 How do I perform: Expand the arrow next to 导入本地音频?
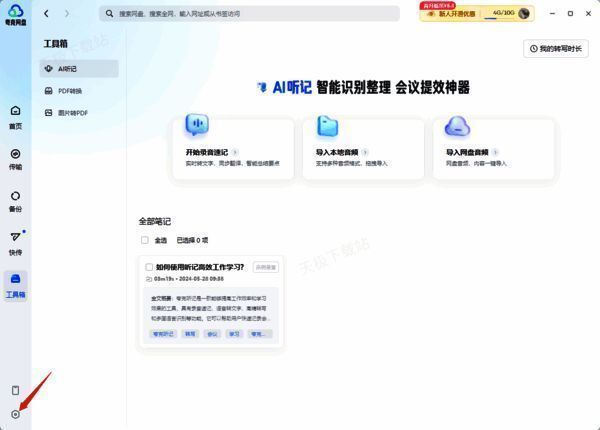(x=365, y=152)
